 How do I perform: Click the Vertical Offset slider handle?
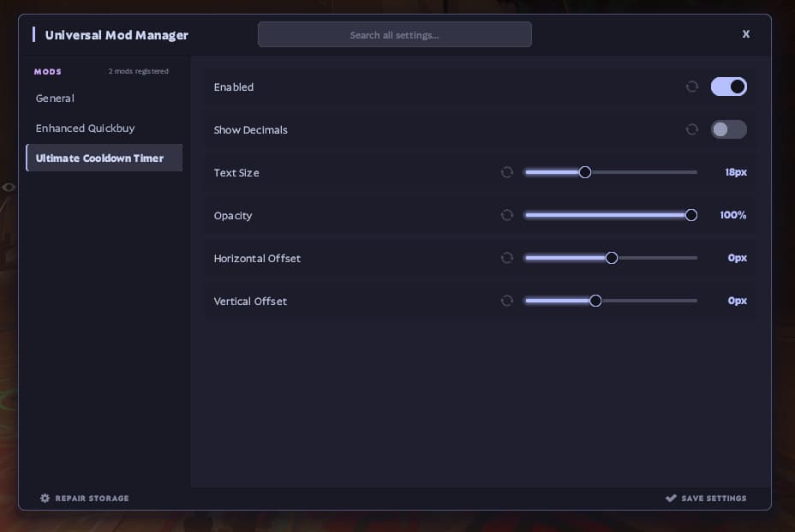(595, 301)
